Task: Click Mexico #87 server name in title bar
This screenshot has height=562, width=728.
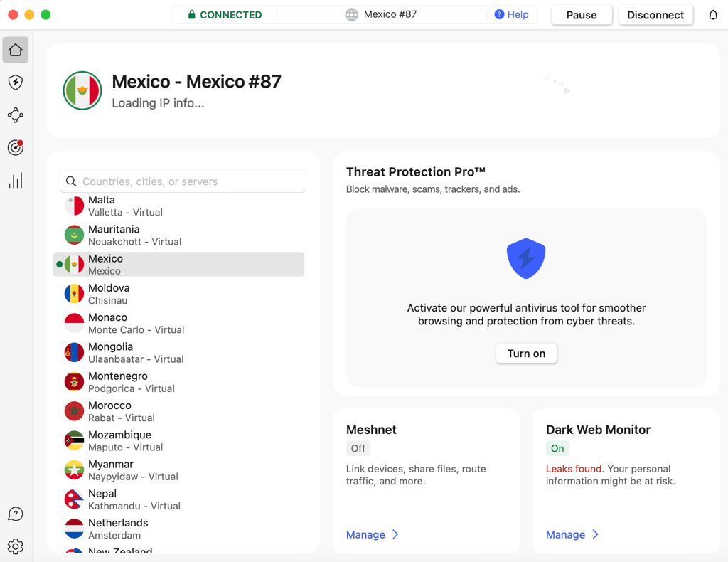Action: pos(390,14)
